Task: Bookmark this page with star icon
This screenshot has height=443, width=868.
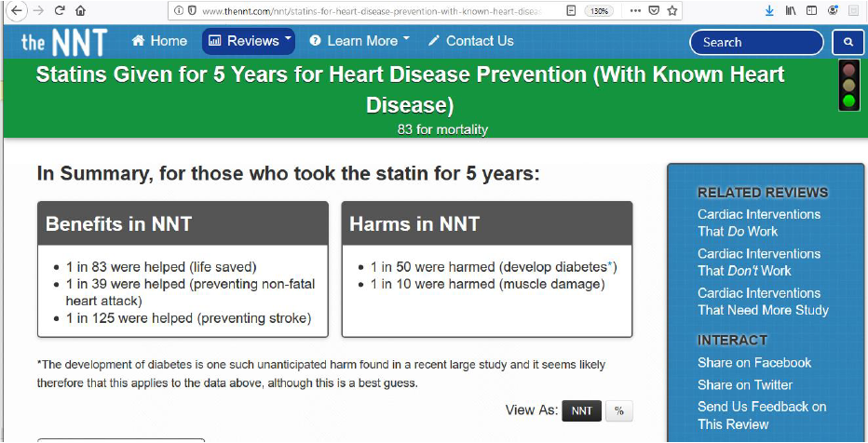Action: [672, 11]
